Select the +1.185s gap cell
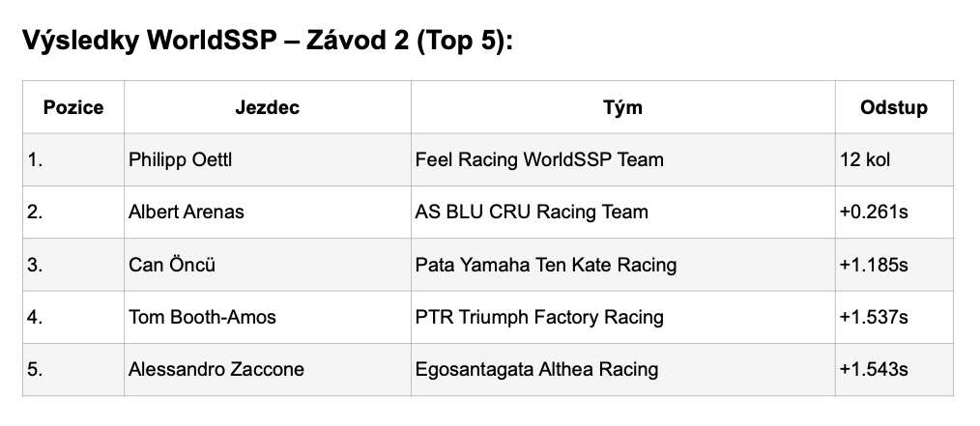 pos(874,265)
